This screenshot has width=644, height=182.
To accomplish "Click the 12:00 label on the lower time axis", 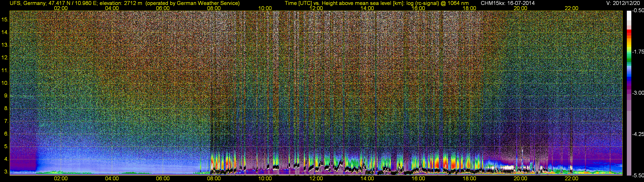I will 316,179.
